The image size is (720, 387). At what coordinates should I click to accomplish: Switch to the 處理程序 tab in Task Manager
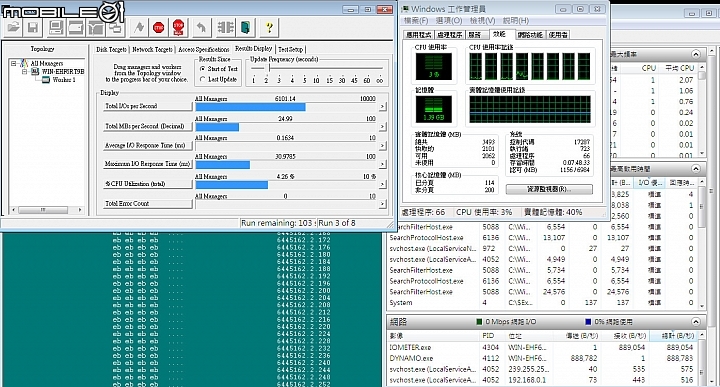pyautogui.click(x=449, y=35)
